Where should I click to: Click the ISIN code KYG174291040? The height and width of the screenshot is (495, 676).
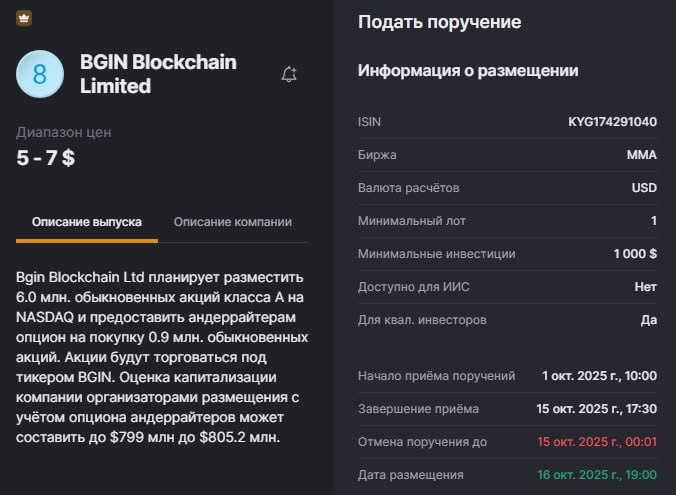612,122
